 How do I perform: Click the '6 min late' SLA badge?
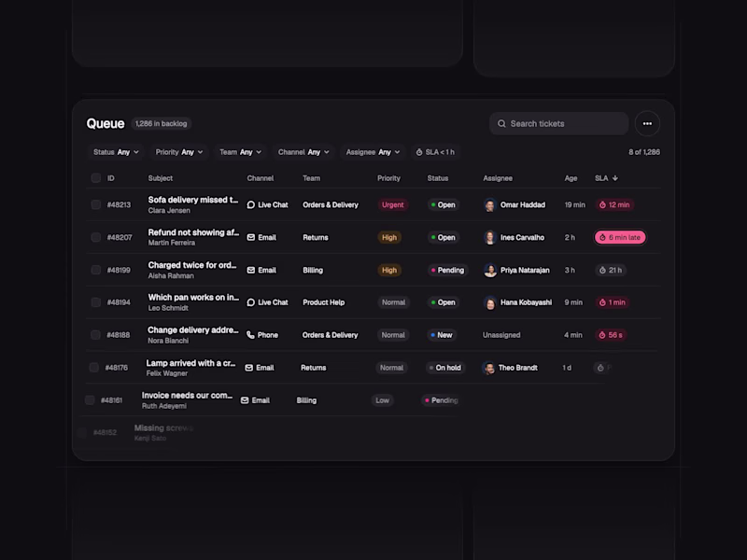click(620, 237)
